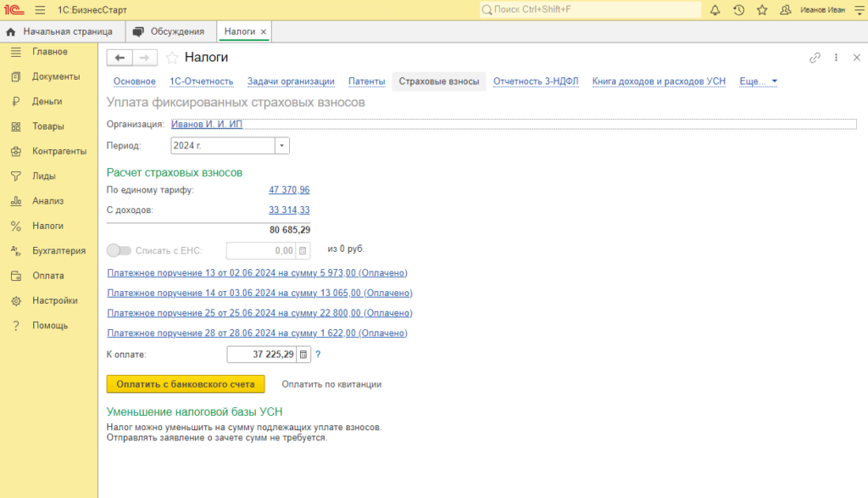Go to Отчетность 3-НДФЛ section
The width and height of the screenshot is (868, 498).
point(536,81)
